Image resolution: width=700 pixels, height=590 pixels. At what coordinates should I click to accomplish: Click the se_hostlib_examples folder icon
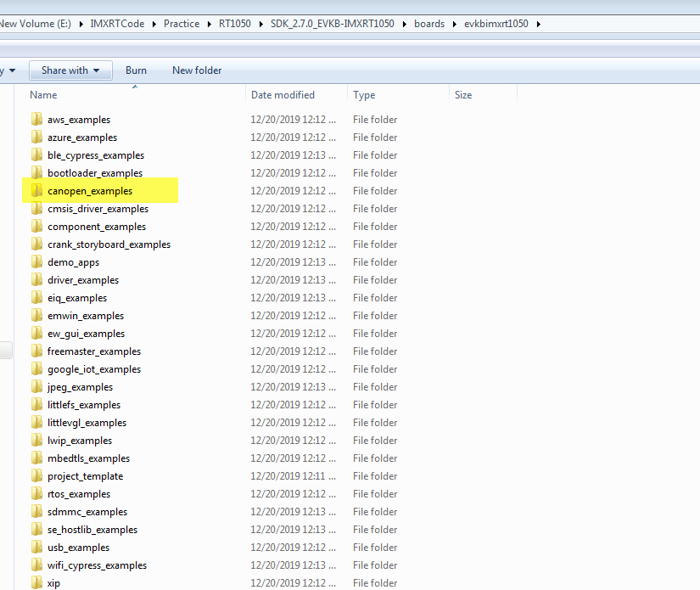(x=37, y=530)
